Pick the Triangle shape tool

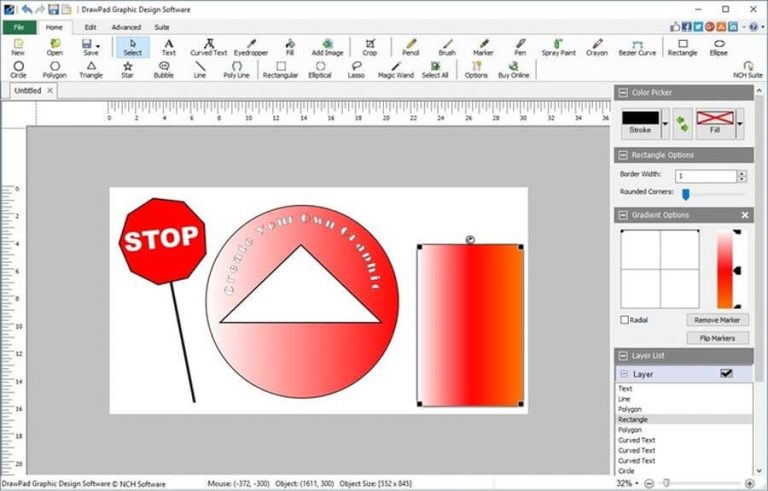(x=91, y=70)
